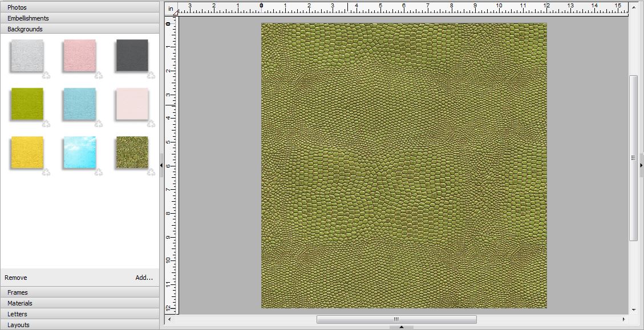Click recycle icon under the pink background
The height and width of the screenshot is (330, 644).
[x=99, y=75]
